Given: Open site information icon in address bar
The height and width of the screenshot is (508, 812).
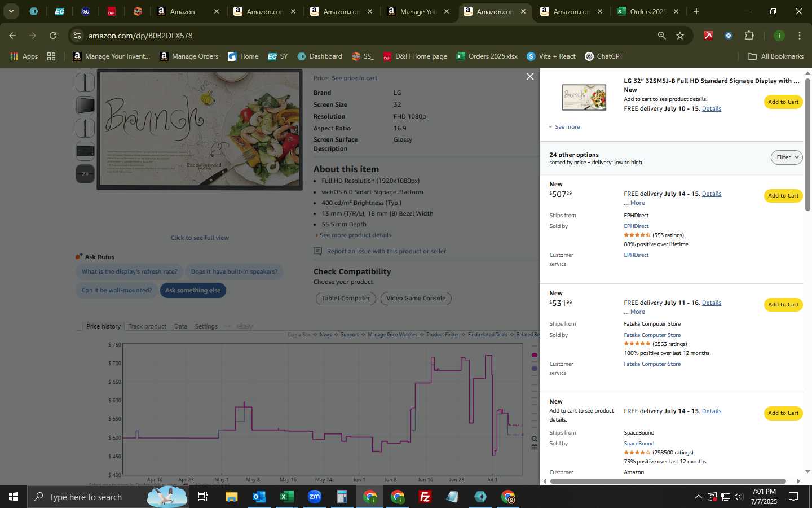Looking at the screenshot, I should pyautogui.click(x=77, y=36).
